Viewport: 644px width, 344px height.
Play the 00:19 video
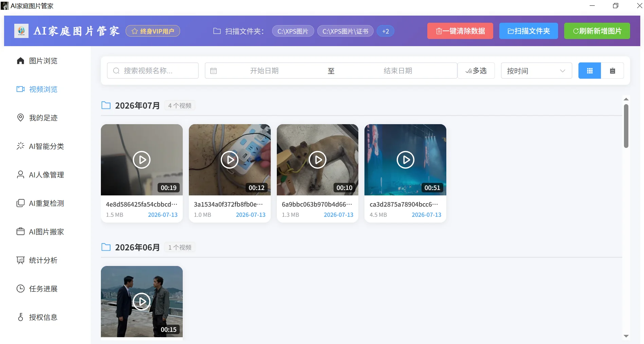(142, 160)
